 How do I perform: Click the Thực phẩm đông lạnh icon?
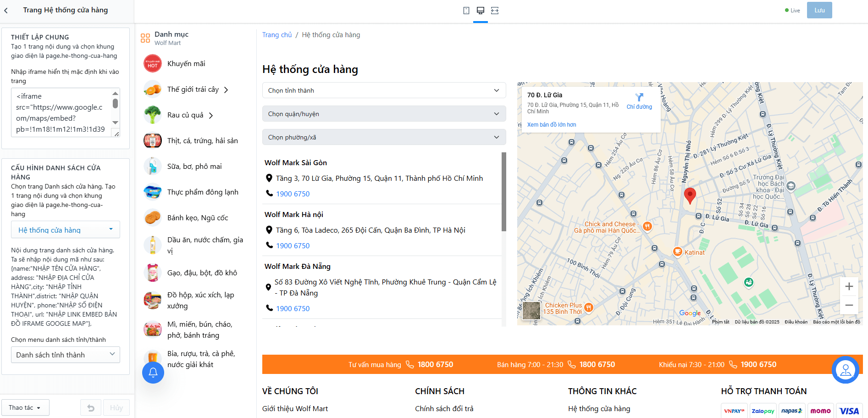(153, 192)
